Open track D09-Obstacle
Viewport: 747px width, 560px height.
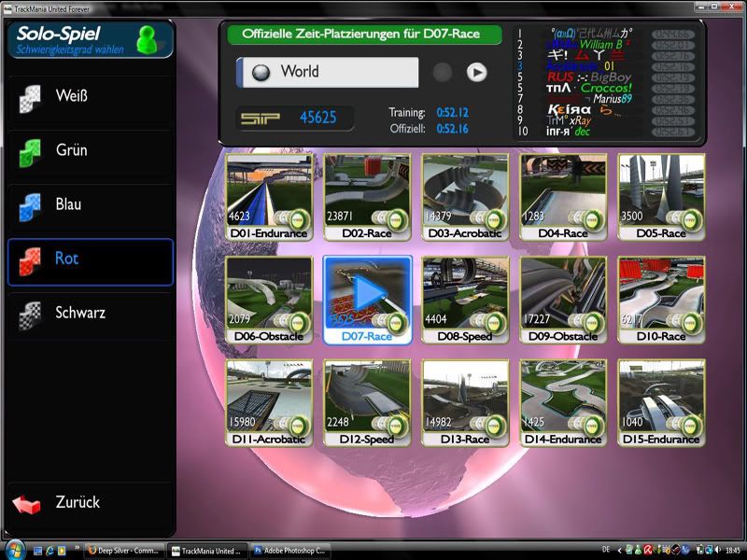pos(563,300)
